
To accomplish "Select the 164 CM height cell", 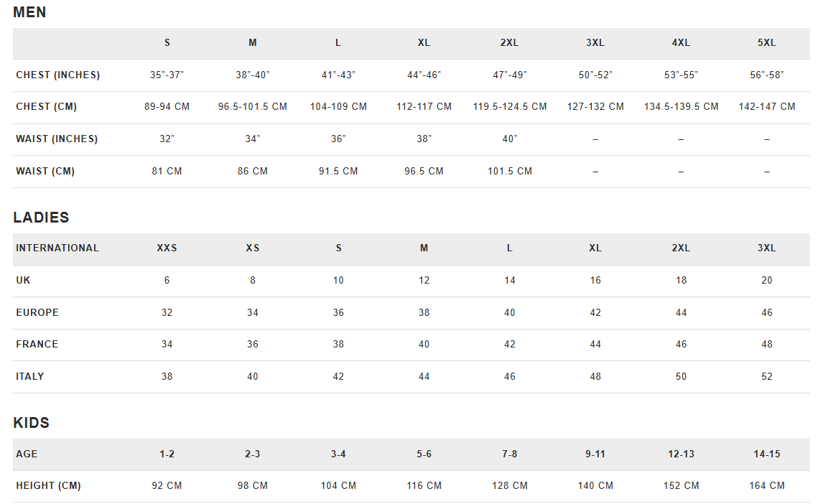I will [767, 485].
